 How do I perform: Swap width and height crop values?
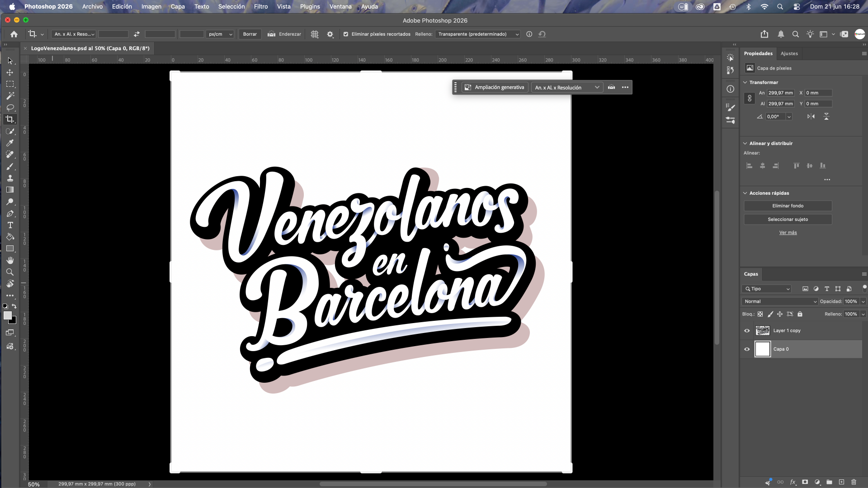coord(137,34)
